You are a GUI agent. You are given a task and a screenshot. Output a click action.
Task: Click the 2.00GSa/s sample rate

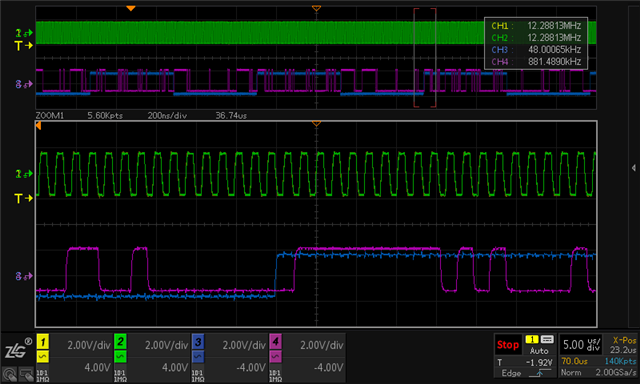pyautogui.click(x=616, y=373)
